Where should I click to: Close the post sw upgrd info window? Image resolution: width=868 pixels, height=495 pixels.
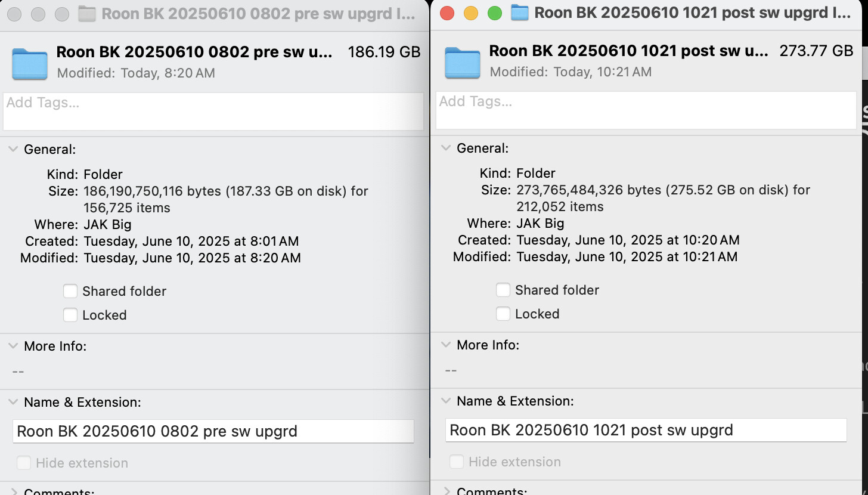[447, 13]
